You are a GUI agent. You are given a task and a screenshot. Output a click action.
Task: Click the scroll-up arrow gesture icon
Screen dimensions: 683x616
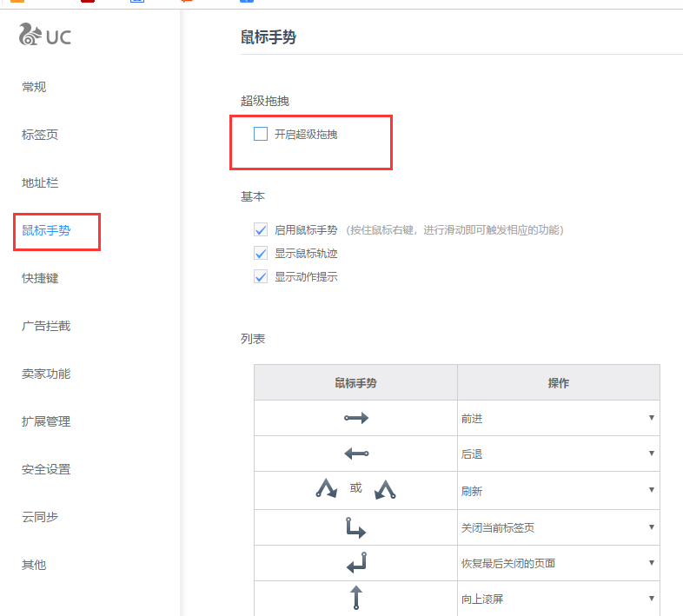click(x=355, y=598)
